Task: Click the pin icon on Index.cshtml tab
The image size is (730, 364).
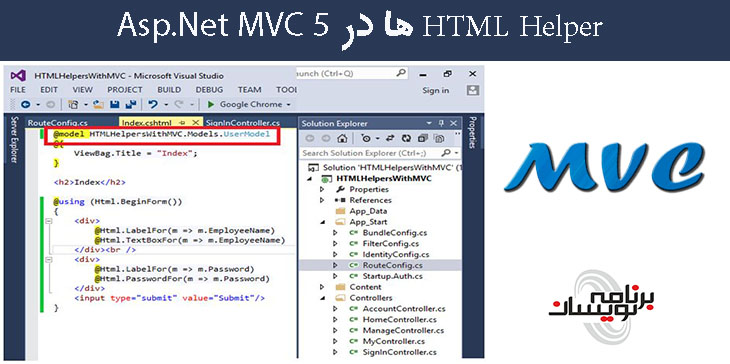Action: [x=182, y=123]
